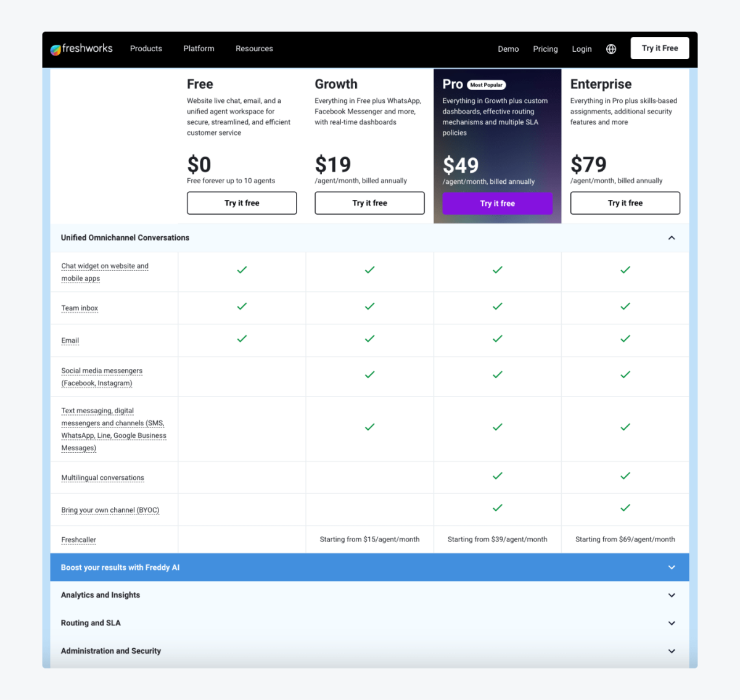This screenshot has width=740, height=700.
Task: Open the globe language selector
Action: click(610, 49)
